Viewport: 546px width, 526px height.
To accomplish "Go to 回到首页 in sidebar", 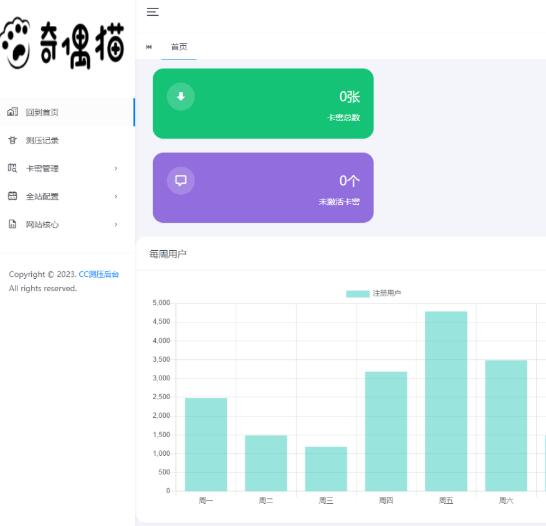I will pyautogui.click(x=67, y=112).
